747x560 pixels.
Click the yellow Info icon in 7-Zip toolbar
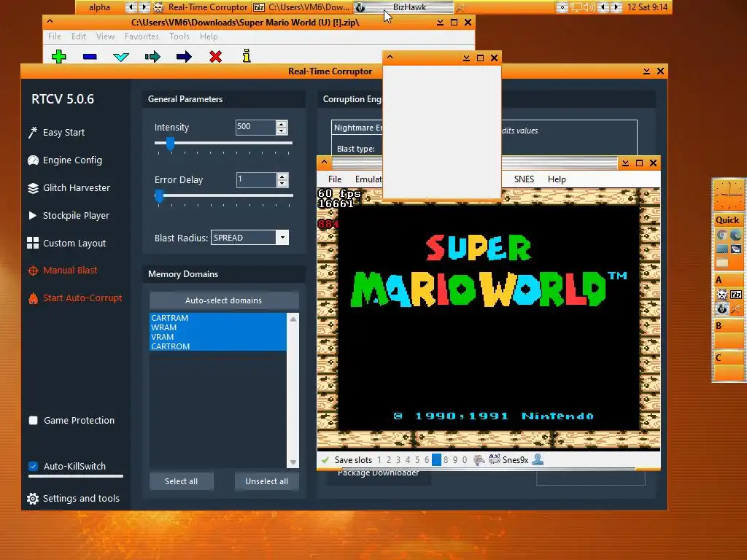[x=247, y=55]
